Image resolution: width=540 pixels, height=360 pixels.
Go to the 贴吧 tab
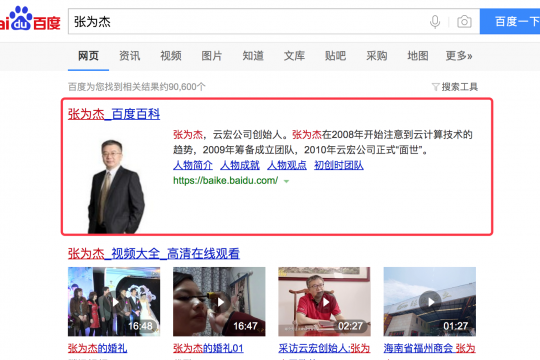click(x=335, y=56)
